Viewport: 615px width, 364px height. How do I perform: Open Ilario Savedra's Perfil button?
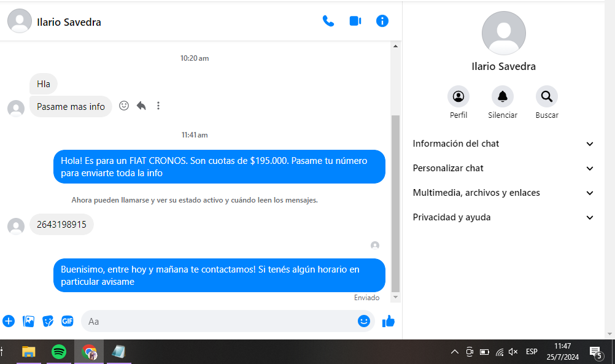(x=458, y=96)
